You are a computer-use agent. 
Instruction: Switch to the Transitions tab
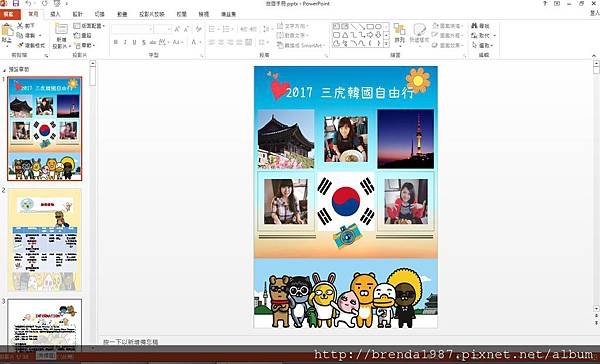click(x=99, y=14)
